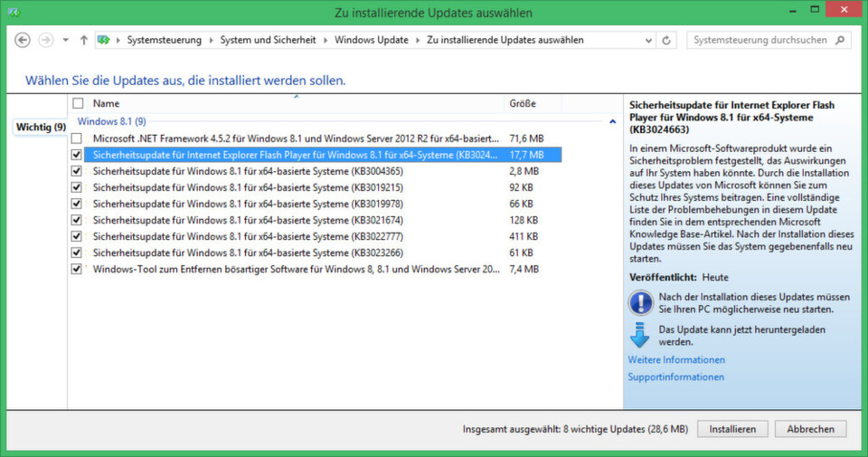Maximize the update window
Viewport: 868px width, 457px height.
click(x=815, y=9)
